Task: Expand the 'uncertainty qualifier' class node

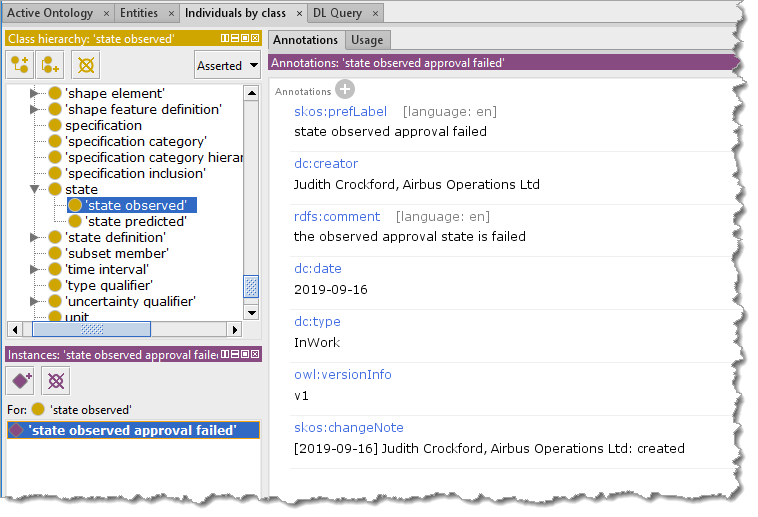Action: (35, 301)
